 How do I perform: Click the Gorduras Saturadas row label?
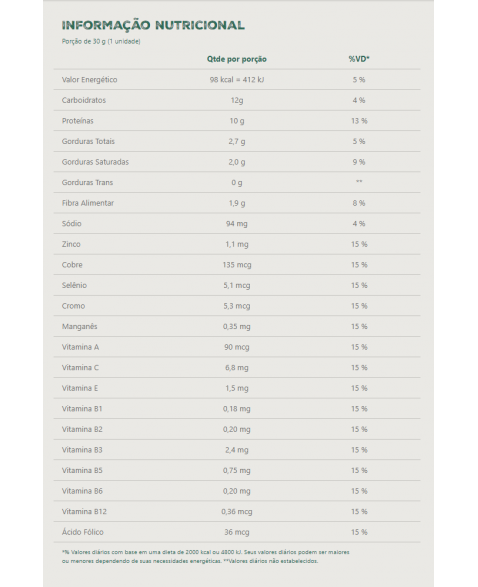click(95, 162)
